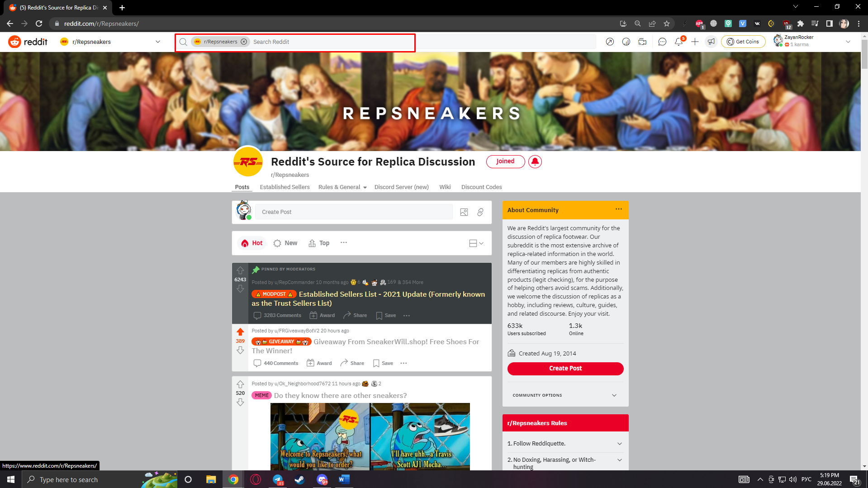
Task: Add a link to new post
Action: (480, 212)
